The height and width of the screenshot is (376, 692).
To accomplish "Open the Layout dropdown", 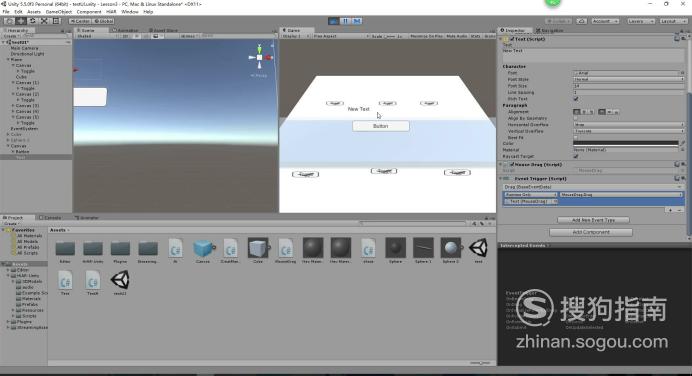I will (673, 21).
